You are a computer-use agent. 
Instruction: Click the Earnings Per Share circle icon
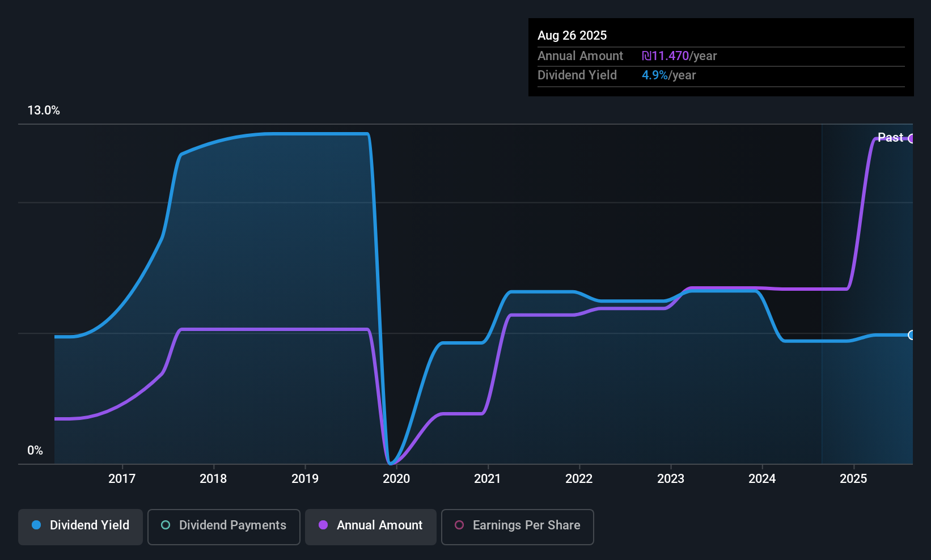(x=459, y=525)
